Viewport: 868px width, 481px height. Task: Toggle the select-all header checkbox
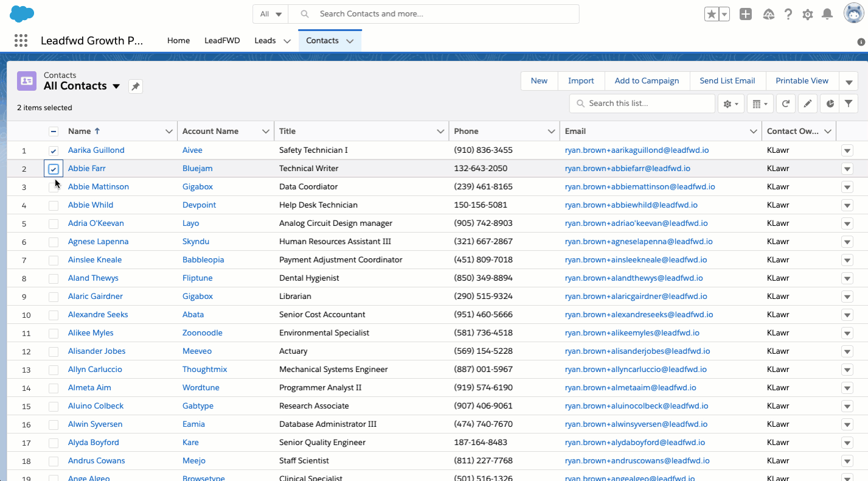click(x=54, y=131)
